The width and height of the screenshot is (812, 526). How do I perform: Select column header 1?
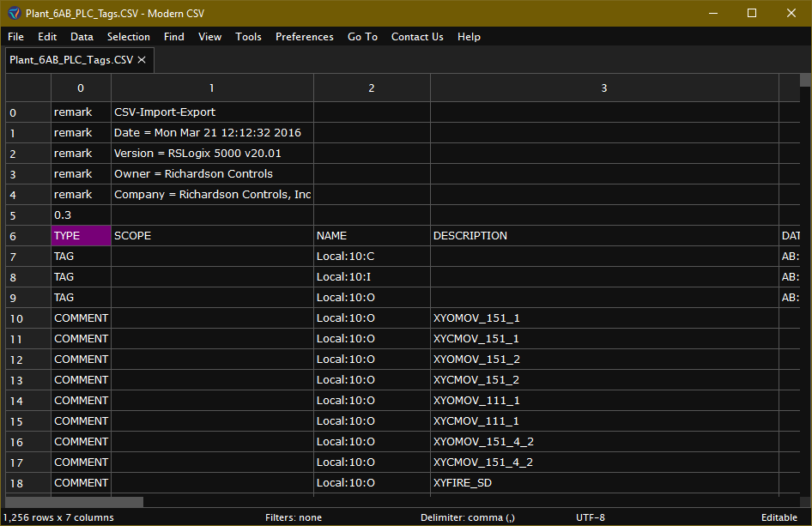pos(211,88)
